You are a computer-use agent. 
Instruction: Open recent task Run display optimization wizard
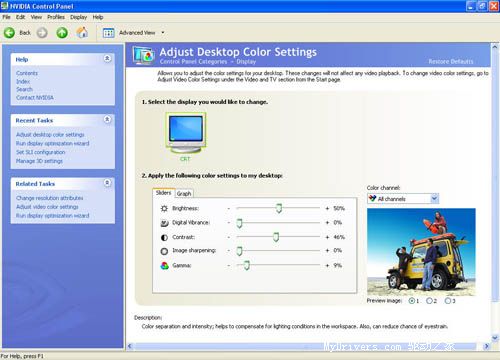[53, 143]
